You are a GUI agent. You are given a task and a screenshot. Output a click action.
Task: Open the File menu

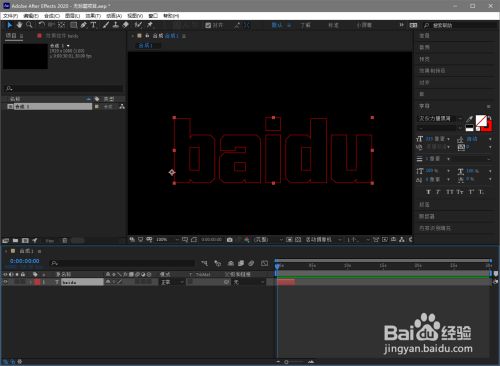coord(11,16)
